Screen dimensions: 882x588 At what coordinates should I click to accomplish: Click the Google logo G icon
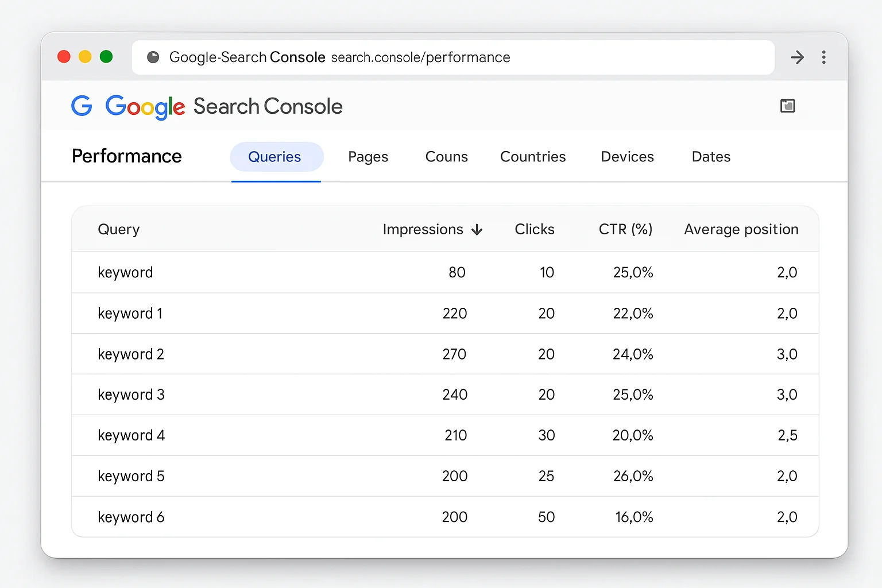coord(82,106)
